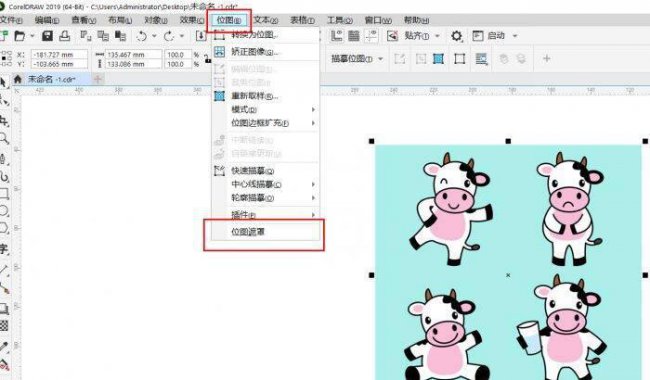Image resolution: width=650 pixels, height=380 pixels.
Task: Click the highlighted 位图 (Bitmaps) menu
Action: click(x=229, y=20)
